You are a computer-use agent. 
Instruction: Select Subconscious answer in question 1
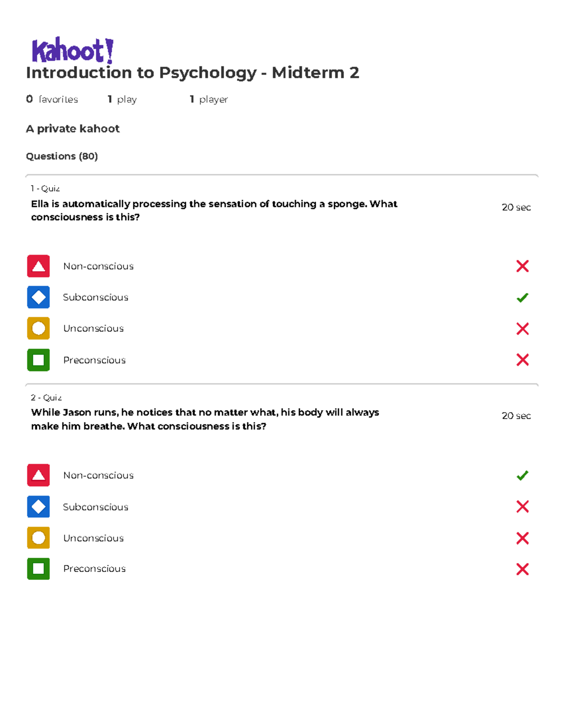tap(96, 297)
